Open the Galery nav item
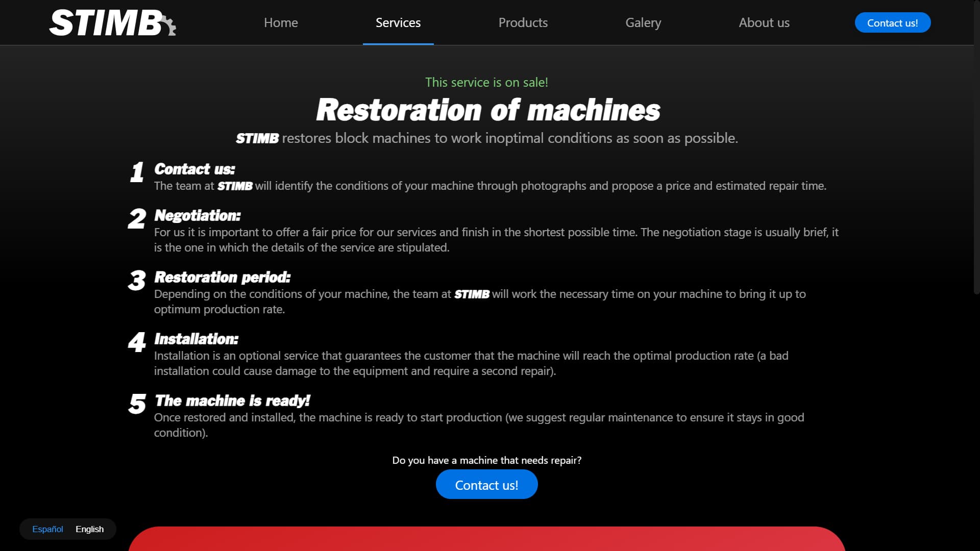980x551 pixels. pyautogui.click(x=643, y=23)
